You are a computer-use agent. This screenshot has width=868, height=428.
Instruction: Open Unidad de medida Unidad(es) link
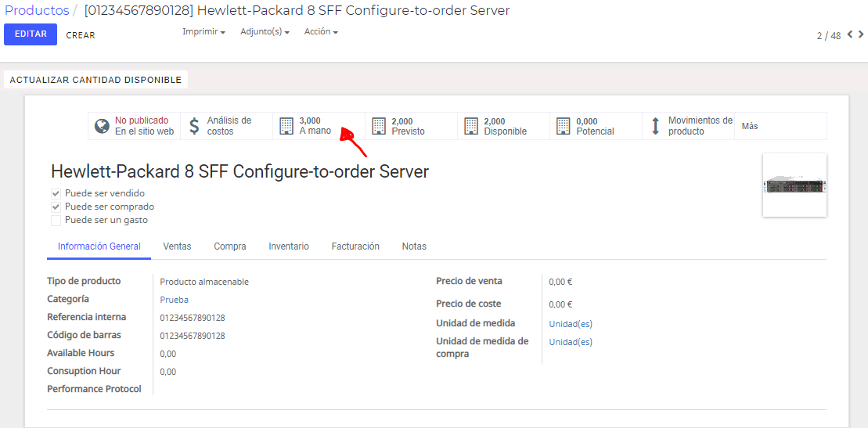tap(571, 324)
